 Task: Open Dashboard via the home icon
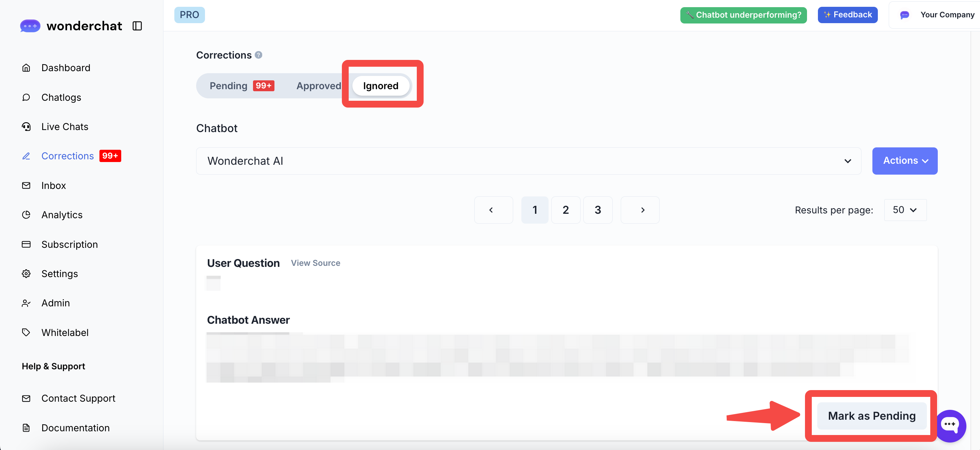[26, 68]
